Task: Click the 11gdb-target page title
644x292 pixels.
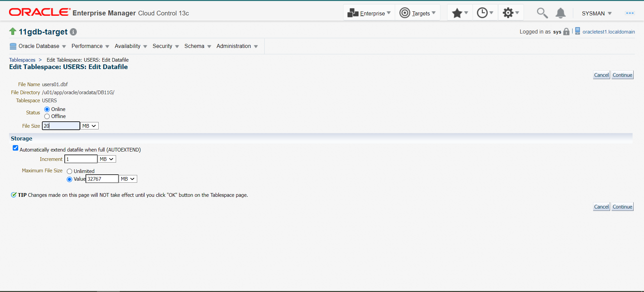Action: [x=43, y=32]
